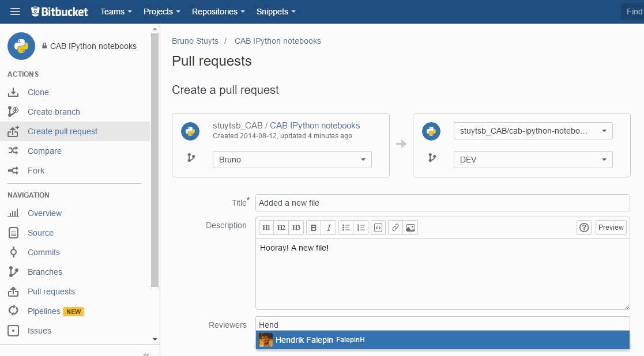Toggle bold formatting in description toolbar
644x356 pixels.
pos(314,228)
